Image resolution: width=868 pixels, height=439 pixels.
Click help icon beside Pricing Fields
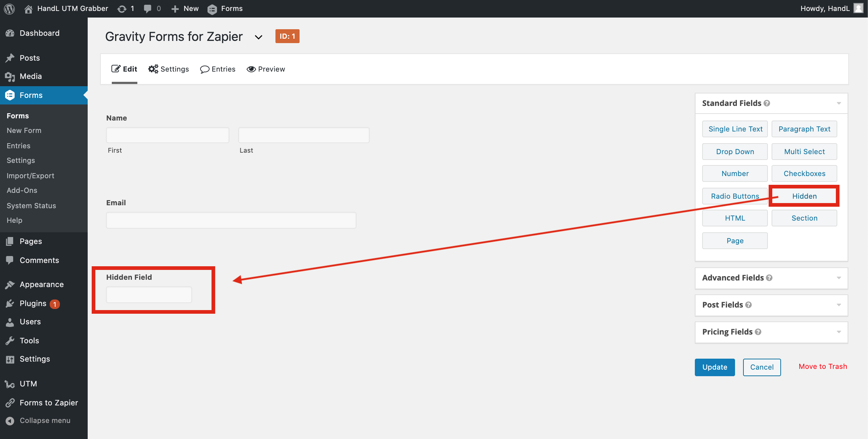pyautogui.click(x=758, y=332)
